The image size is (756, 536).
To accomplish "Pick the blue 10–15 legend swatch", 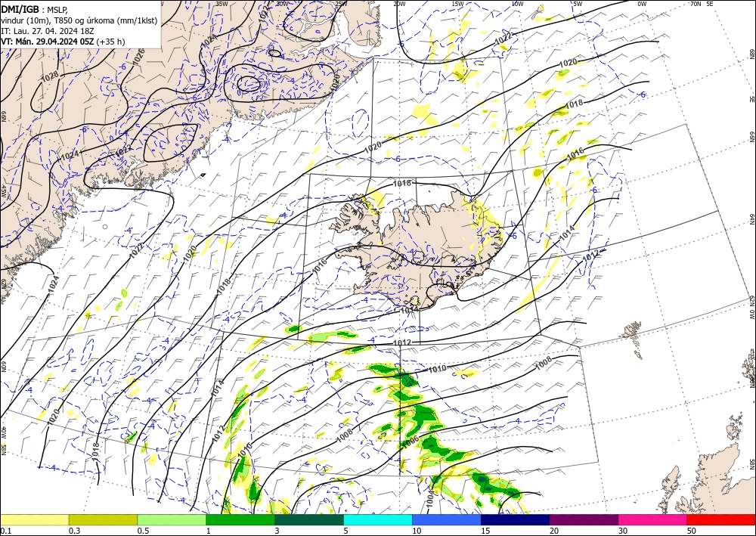I will 447,519.
